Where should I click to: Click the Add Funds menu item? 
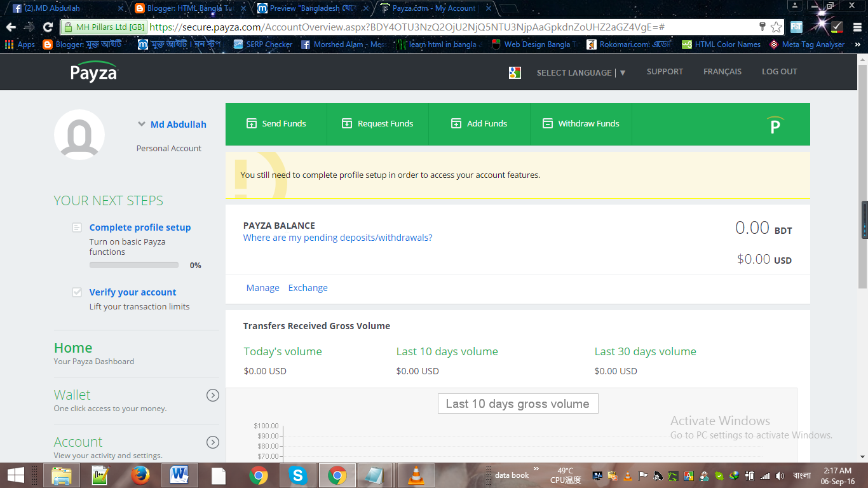(x=480, y=124)
